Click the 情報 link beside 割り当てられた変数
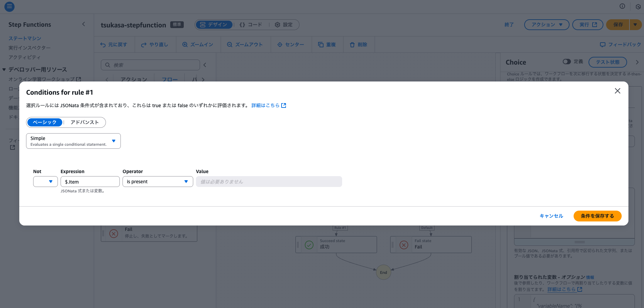This screenshot has height=308, width=644. [x=590, y=278]
